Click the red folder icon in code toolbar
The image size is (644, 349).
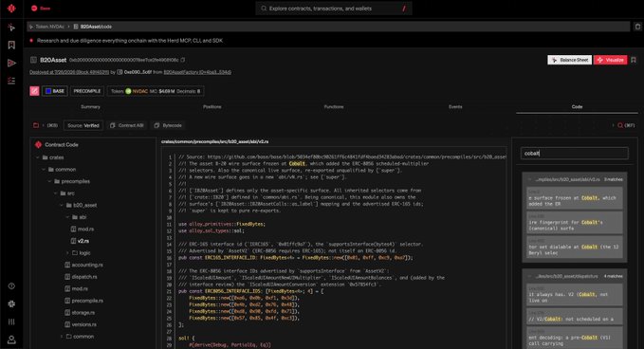[36, 125]
